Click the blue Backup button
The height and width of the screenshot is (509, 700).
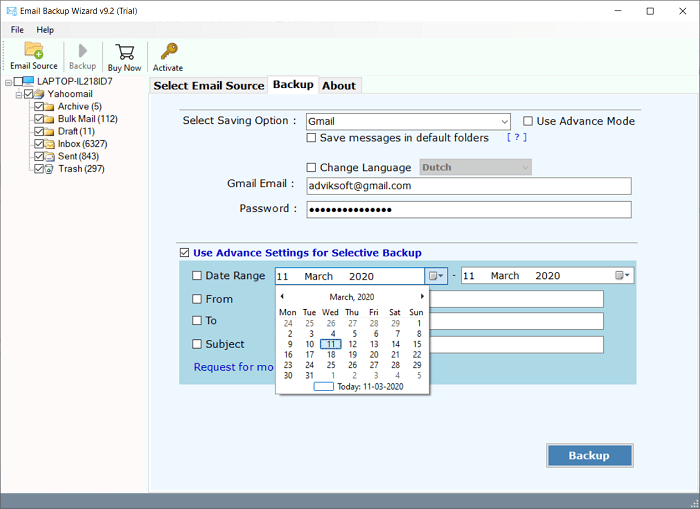[x=589, y=455]
